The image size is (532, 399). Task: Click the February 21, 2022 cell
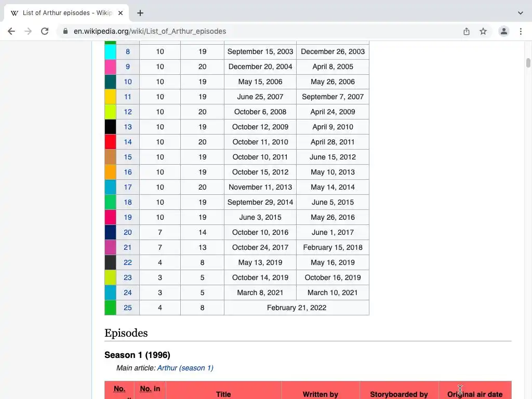[x=297, y=308]
